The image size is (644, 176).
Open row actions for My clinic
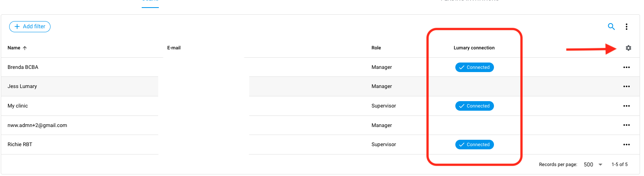click(x=626, y=106)
